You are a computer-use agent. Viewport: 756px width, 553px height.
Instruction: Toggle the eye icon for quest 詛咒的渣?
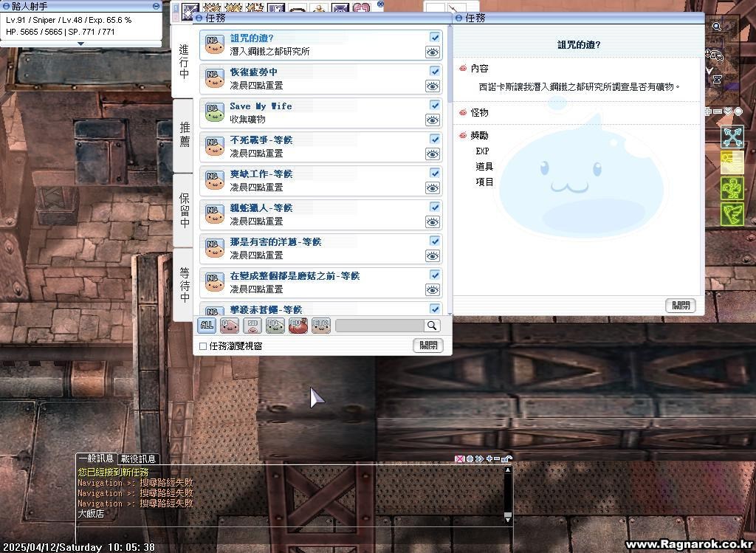(433, 52)
